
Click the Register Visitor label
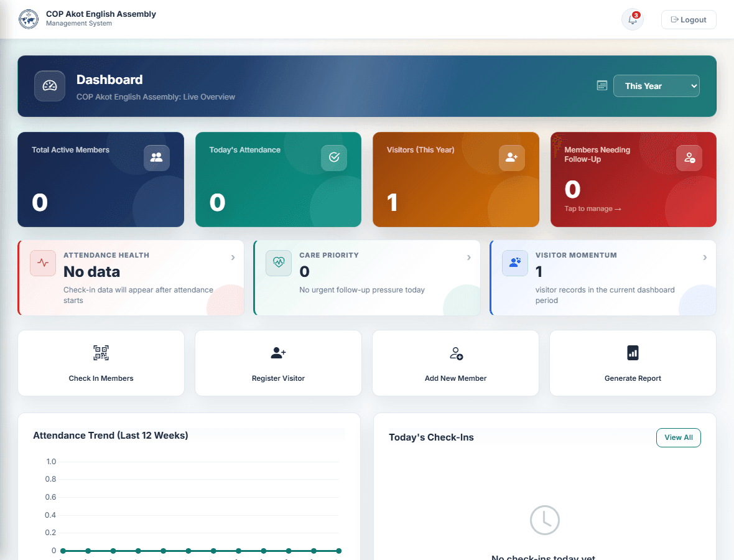(x=278, y=378)
